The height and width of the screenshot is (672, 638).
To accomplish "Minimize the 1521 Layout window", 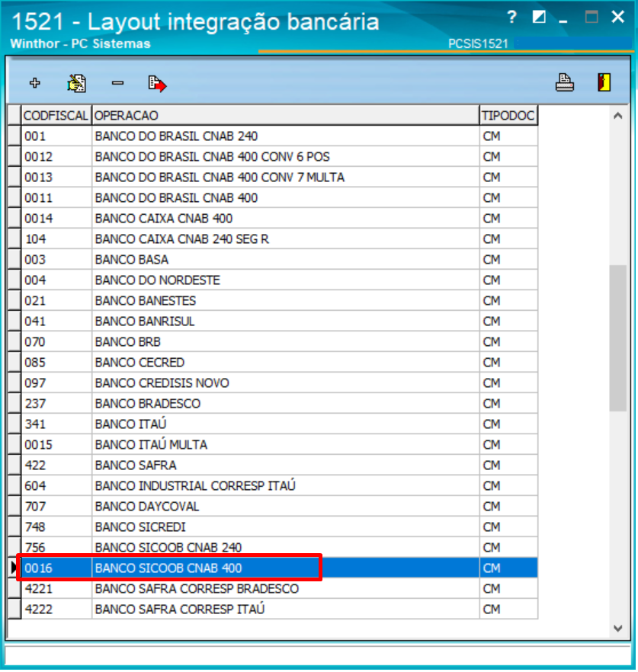I will tap(563, 20).
